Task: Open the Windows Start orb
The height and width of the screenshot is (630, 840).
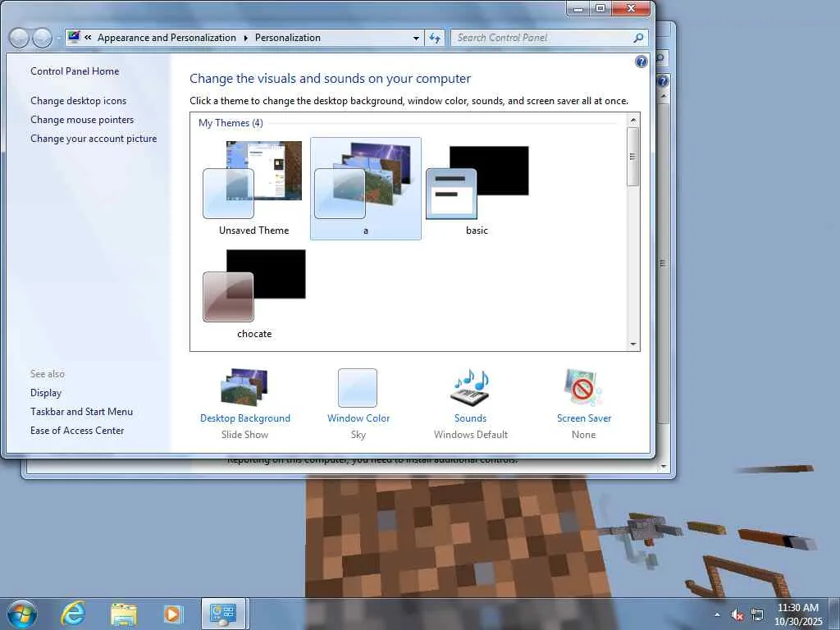Action: (22, 614)
